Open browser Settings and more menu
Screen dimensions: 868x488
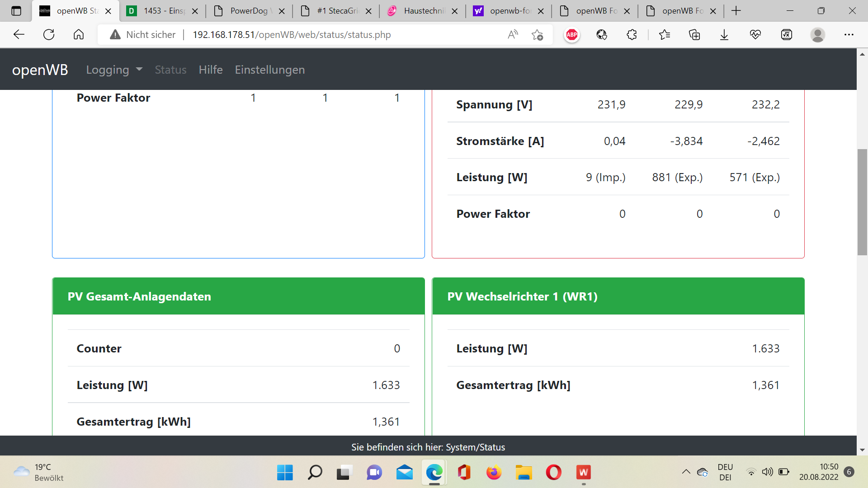(849, 35)
